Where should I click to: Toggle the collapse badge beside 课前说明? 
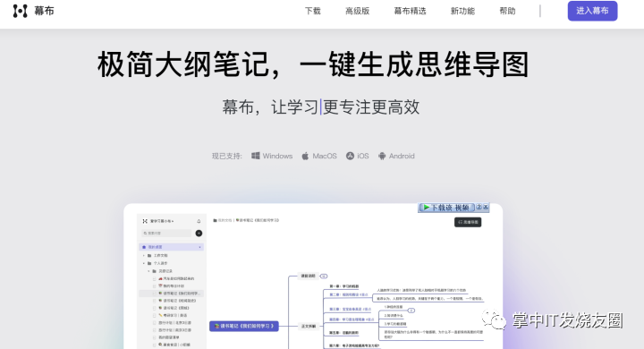click(x=324, y=277)
